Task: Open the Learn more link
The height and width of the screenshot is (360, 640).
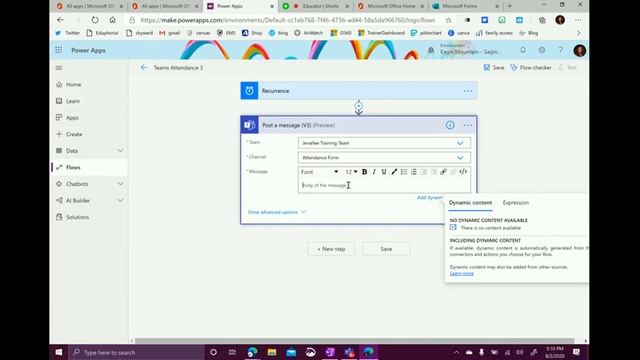Action: click(x=462, y=273)
